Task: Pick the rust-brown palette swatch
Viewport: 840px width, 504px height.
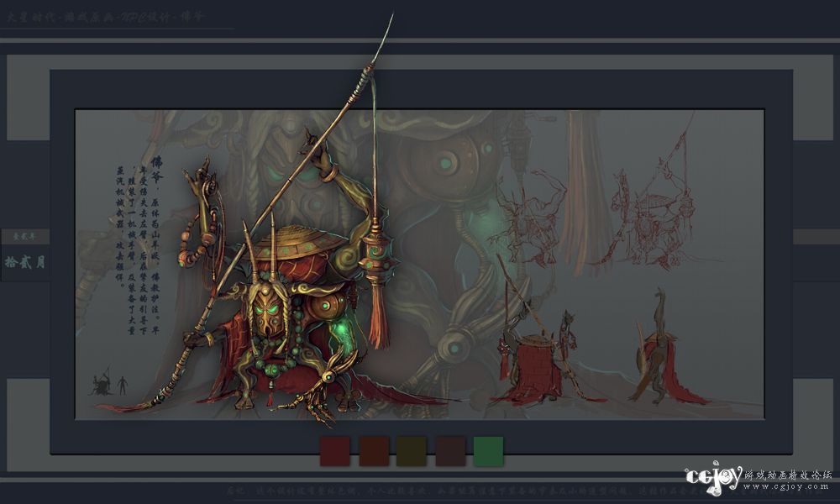Action: click(374, 451)
